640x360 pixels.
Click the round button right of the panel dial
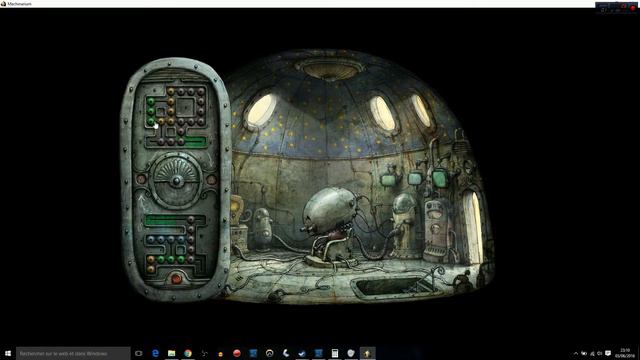(x=211, y=179)
